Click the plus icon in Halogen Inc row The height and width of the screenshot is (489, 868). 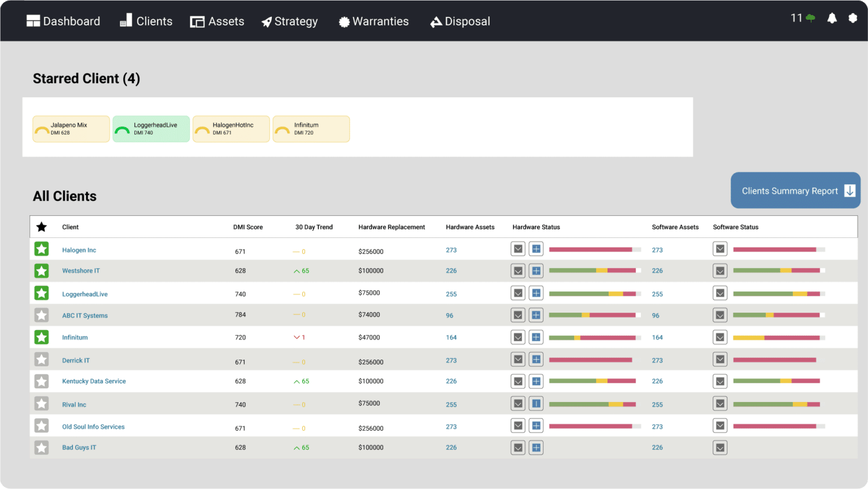(x=536, y=249)
